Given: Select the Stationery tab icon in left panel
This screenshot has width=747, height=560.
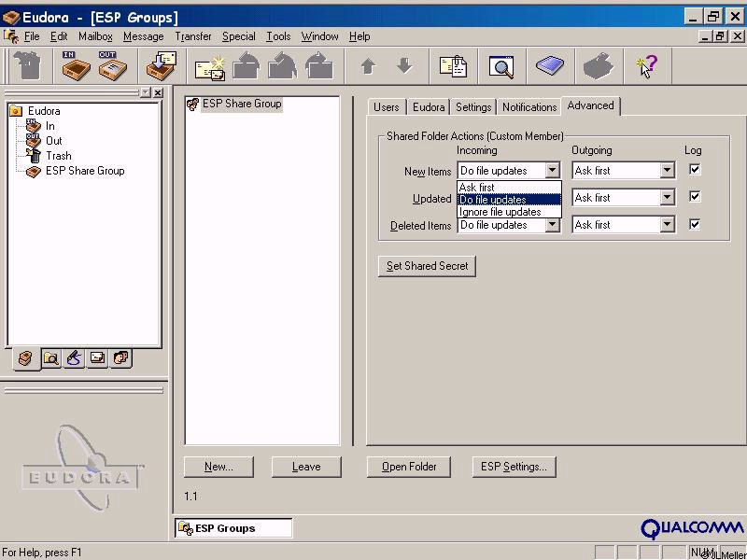Looking at the screenshot, I should [97, 358].
